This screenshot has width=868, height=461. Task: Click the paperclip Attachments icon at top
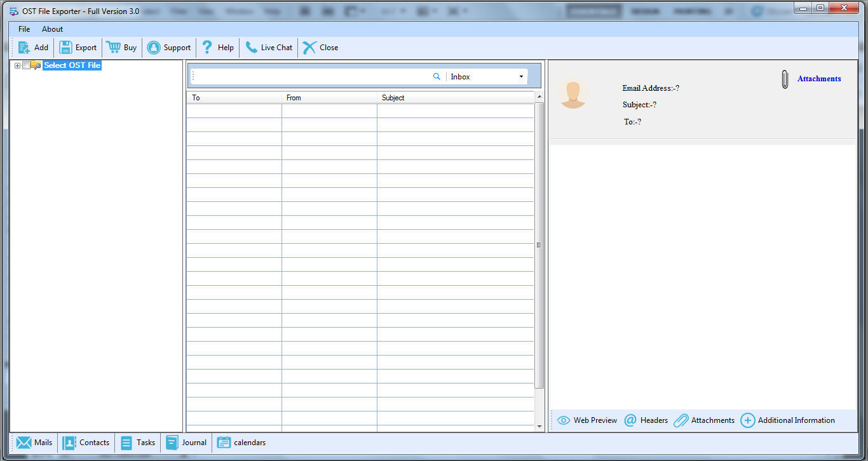(785, 79)
